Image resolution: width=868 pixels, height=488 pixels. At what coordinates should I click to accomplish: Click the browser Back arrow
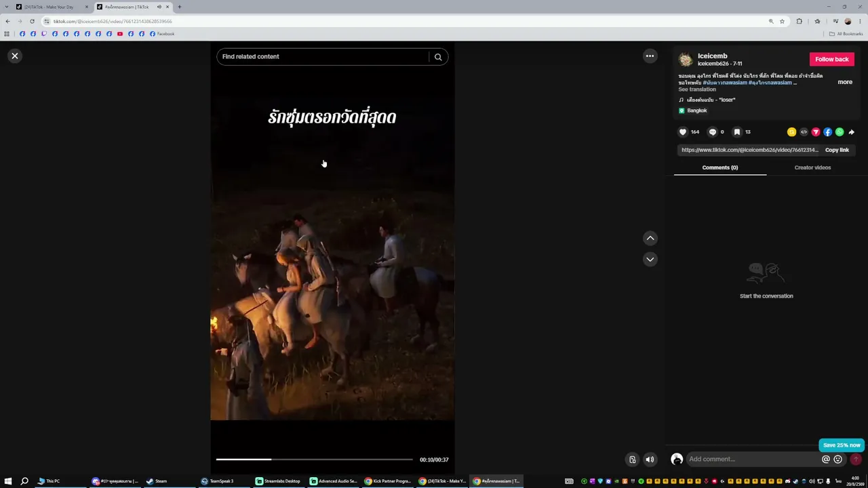(x=7, y=21)
